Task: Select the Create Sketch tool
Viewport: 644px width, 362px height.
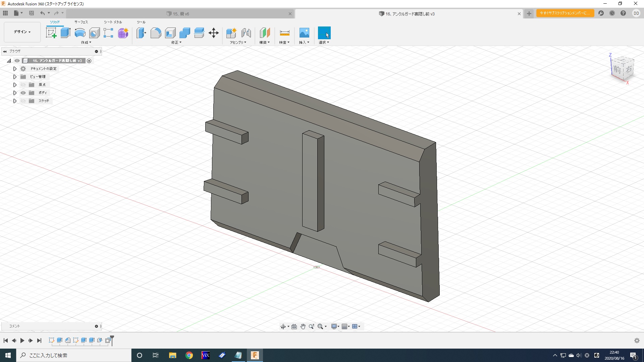Action: point(51,33)
